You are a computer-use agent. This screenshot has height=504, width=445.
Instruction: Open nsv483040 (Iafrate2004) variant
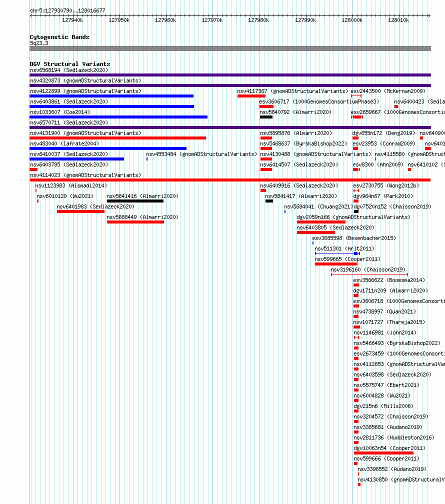click(64, 143)
